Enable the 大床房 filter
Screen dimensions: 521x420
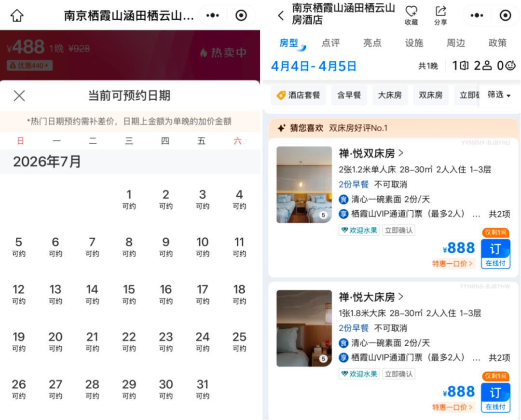point(390,95)
